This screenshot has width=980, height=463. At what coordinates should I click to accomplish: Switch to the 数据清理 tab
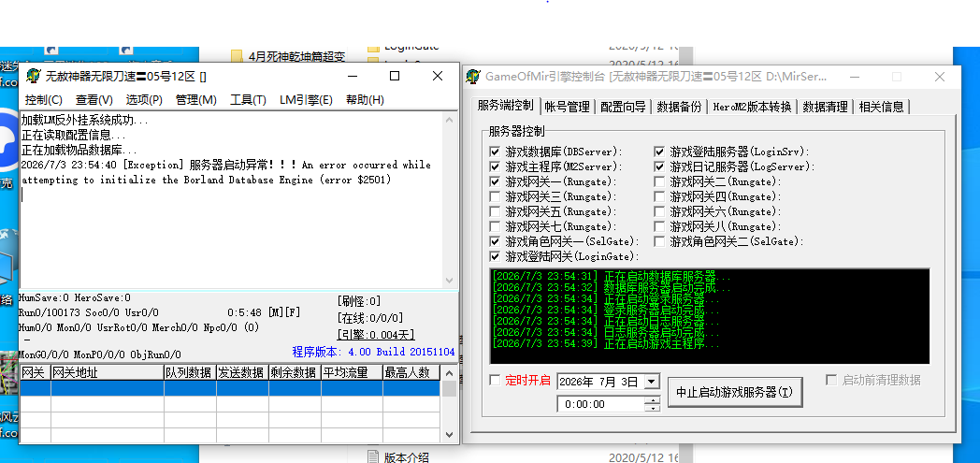[826, 107]
